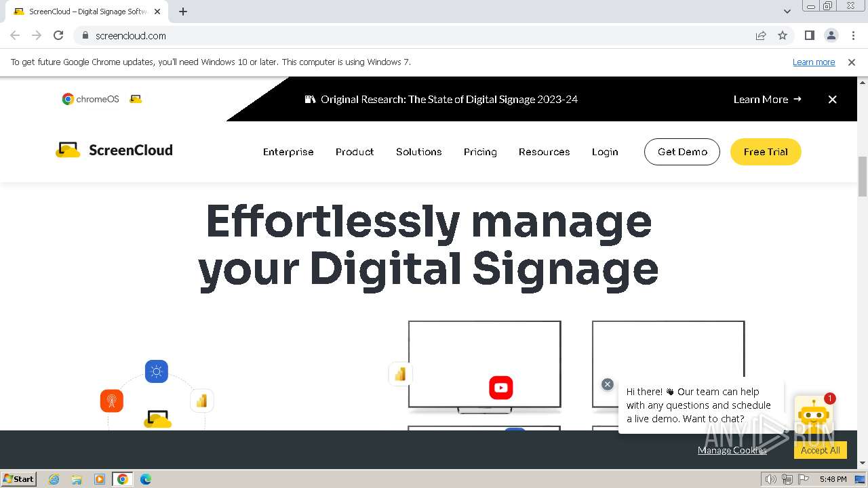This screenshot has height=488, width=868.
Task: Open the Product navigation menu
Action: pyautogui.click(x=355, y=152)
